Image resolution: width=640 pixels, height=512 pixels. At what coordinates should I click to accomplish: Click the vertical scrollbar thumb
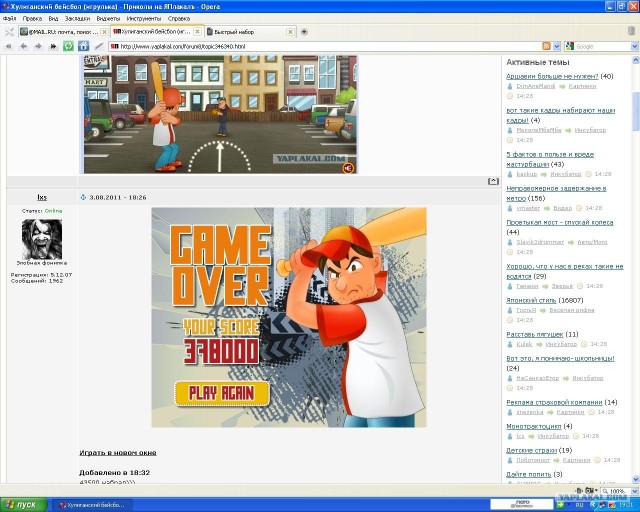click(x=636, y=111)
